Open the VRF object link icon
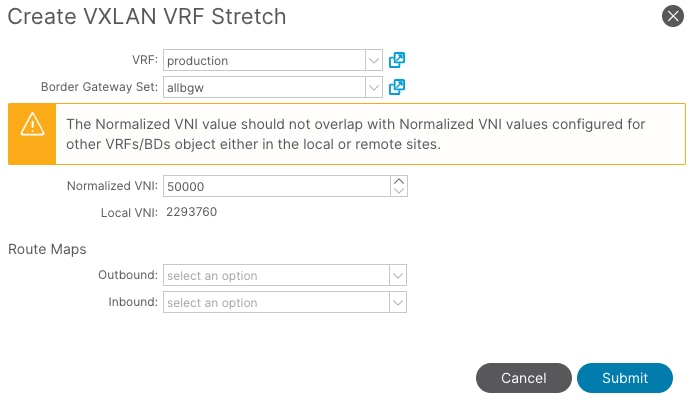Viewport: 693px width, 401px height. pyautogui.click(x=397, y=60)
